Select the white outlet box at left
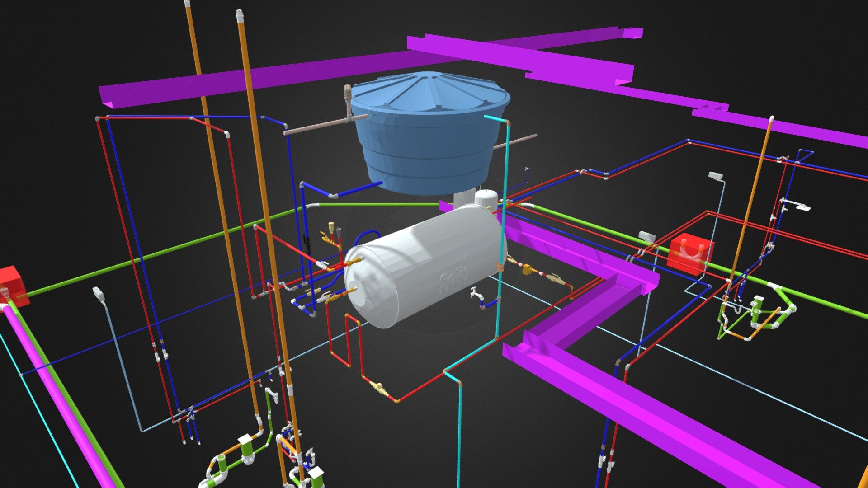 click(x=99, y=294)
